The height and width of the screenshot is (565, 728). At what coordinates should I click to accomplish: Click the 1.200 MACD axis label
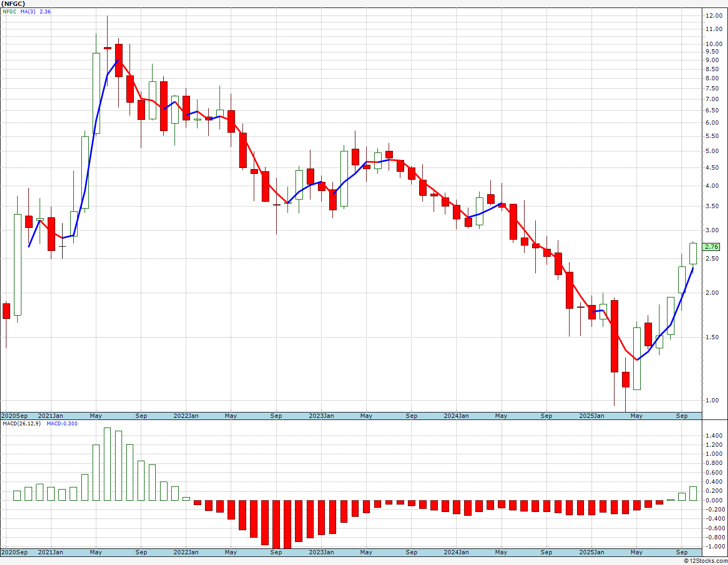point(714,445)
